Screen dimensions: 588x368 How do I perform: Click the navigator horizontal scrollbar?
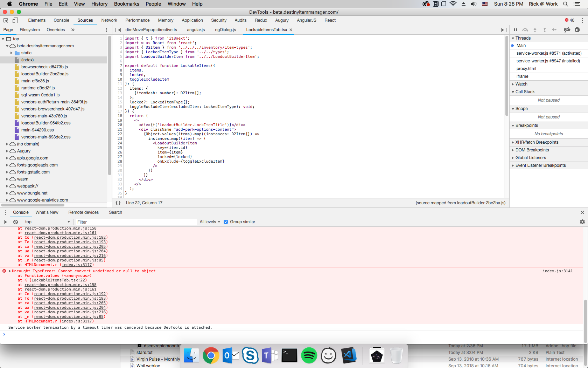pyautogui.click(x=33, y=205)
